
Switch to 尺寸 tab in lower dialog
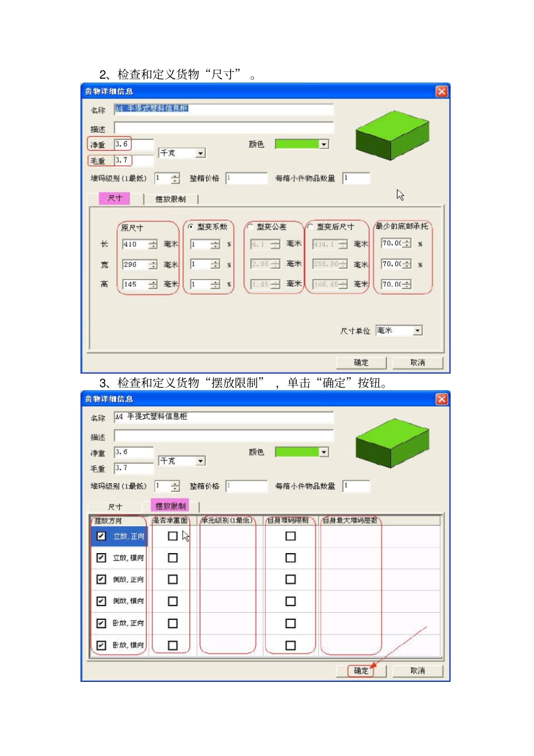click(x=115, y=507)
